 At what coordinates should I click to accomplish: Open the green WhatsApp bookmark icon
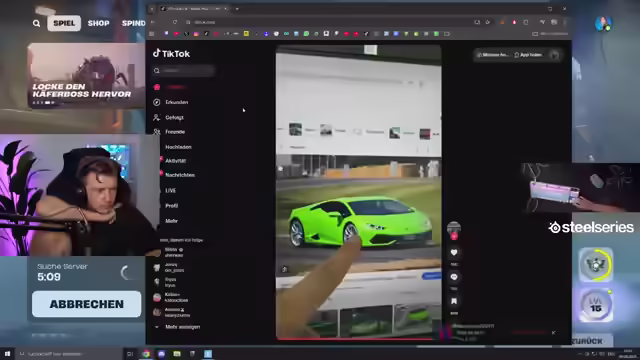coord(306,34)
